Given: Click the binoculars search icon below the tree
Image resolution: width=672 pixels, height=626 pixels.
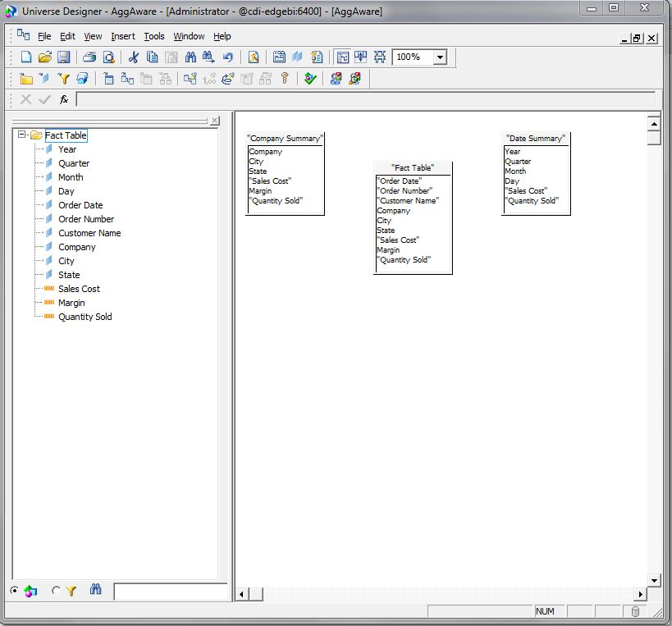Looking at the screenshot, I should [95, 590].
